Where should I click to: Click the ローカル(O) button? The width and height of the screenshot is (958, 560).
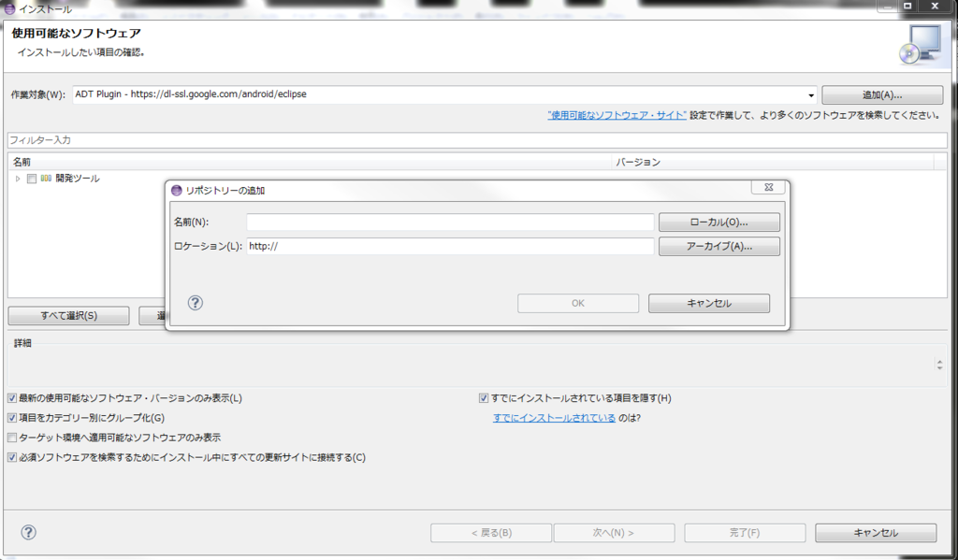(718, 222)
